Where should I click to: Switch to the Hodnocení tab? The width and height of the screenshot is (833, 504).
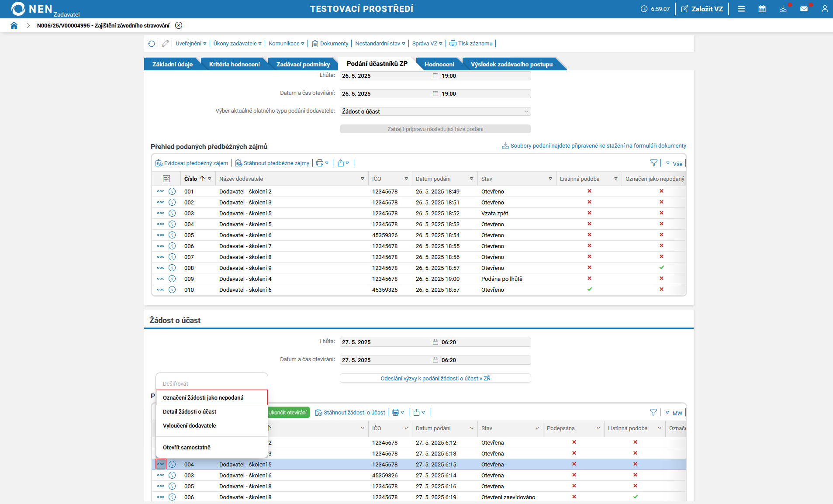coord(439,64)
